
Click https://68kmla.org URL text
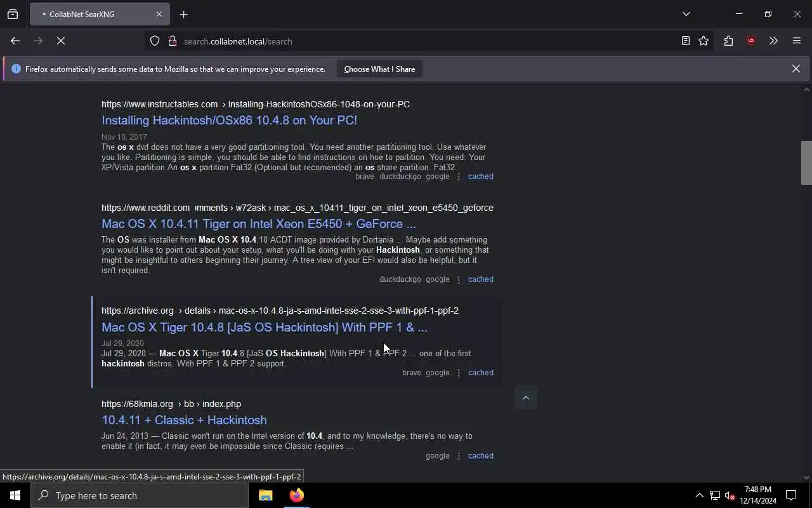(x=137, y=404)
